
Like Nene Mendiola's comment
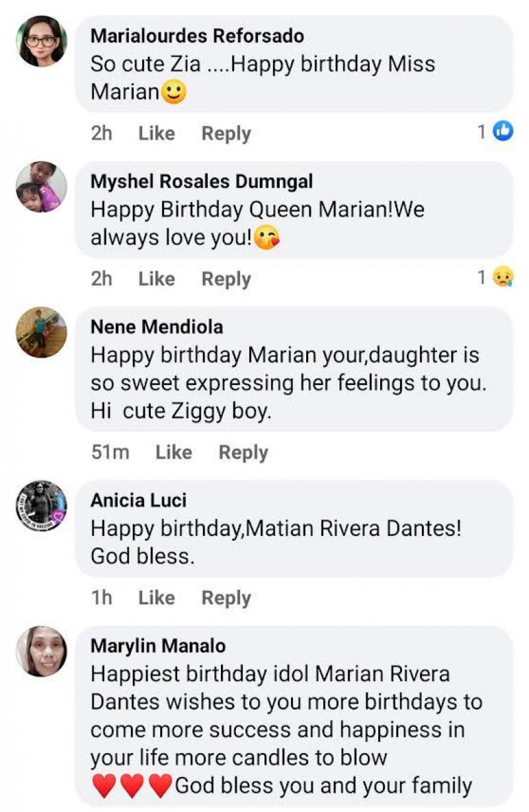tap(173, 452)
